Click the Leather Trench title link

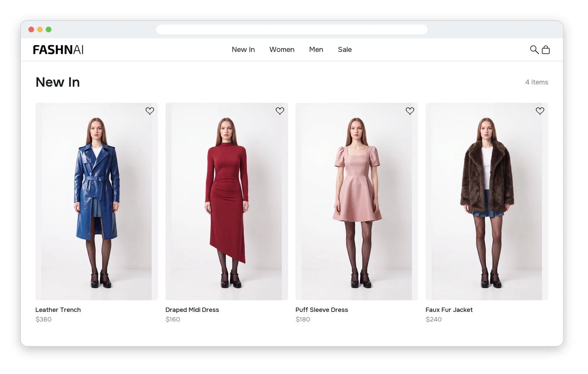[58, 310]
